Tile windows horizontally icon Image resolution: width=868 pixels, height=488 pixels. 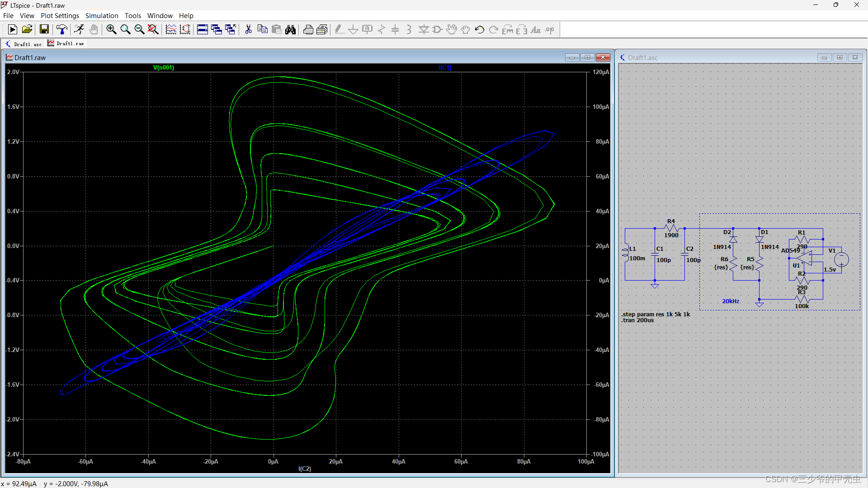203,30
